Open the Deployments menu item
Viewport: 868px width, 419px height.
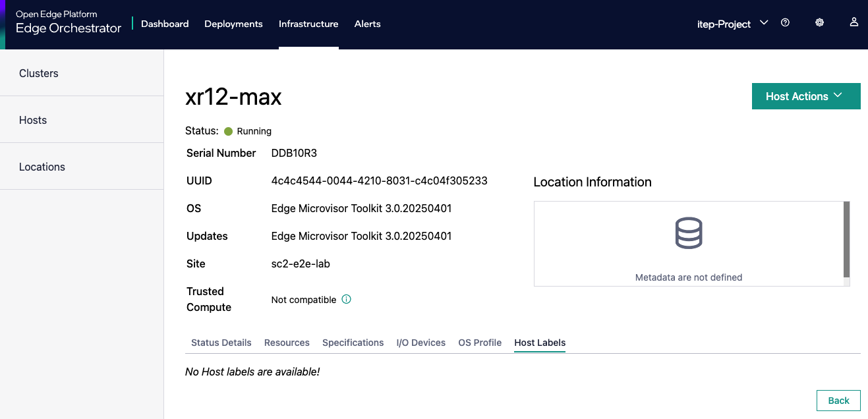click(x=233, y=24)
